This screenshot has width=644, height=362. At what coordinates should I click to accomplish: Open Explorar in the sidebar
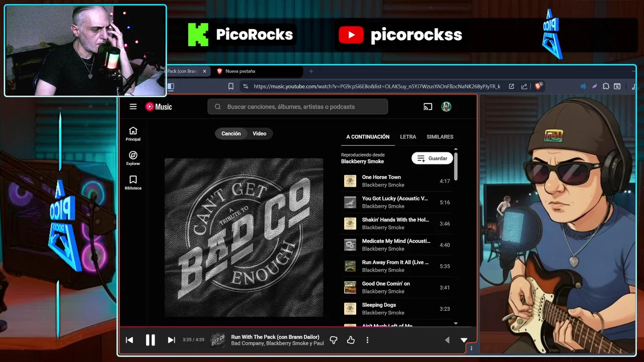coord(133,158)
